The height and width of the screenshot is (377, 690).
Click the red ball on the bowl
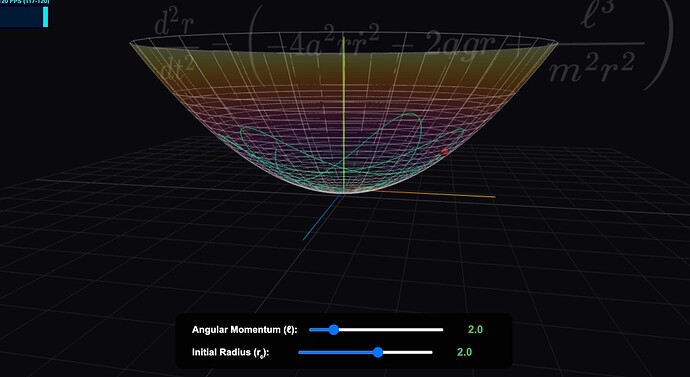(x=444, y=151)
